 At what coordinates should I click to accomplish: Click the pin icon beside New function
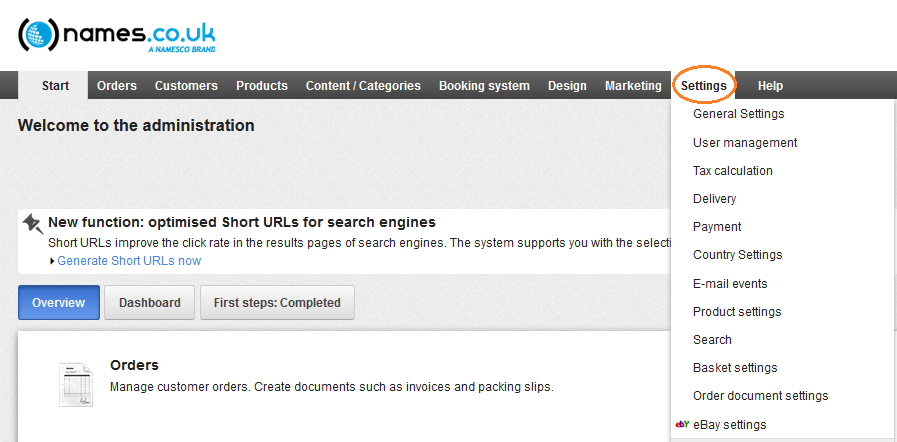tap(33, 224)
